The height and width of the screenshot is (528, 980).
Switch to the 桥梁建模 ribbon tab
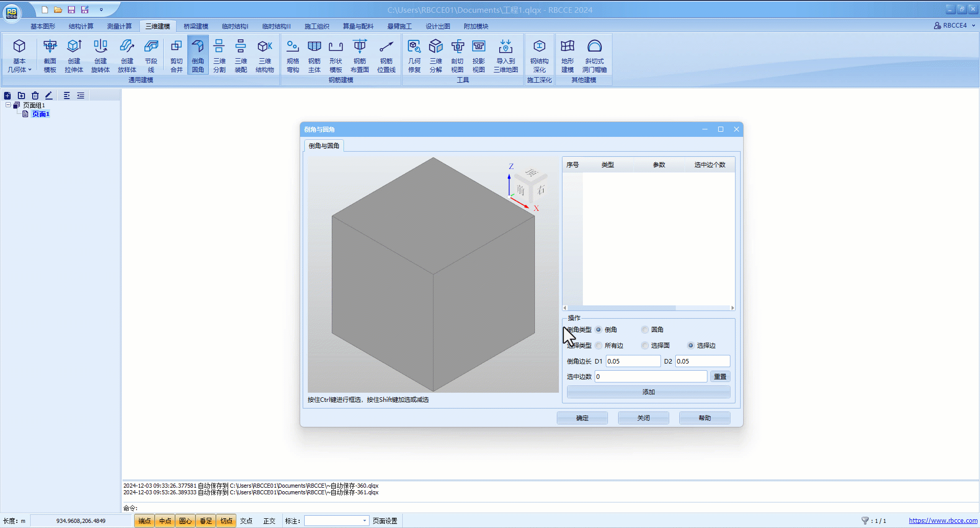[x=195, y=27]
